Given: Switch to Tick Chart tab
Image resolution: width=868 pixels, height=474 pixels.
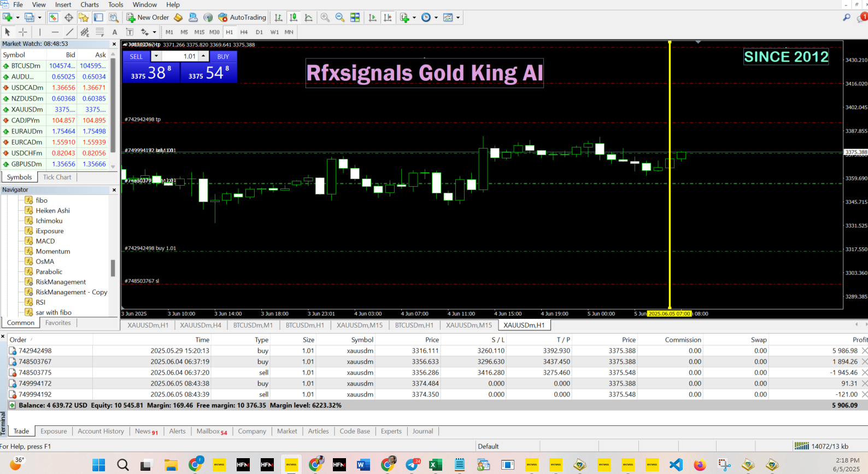Looking at the screenshot, I should (x=57, y=177).
